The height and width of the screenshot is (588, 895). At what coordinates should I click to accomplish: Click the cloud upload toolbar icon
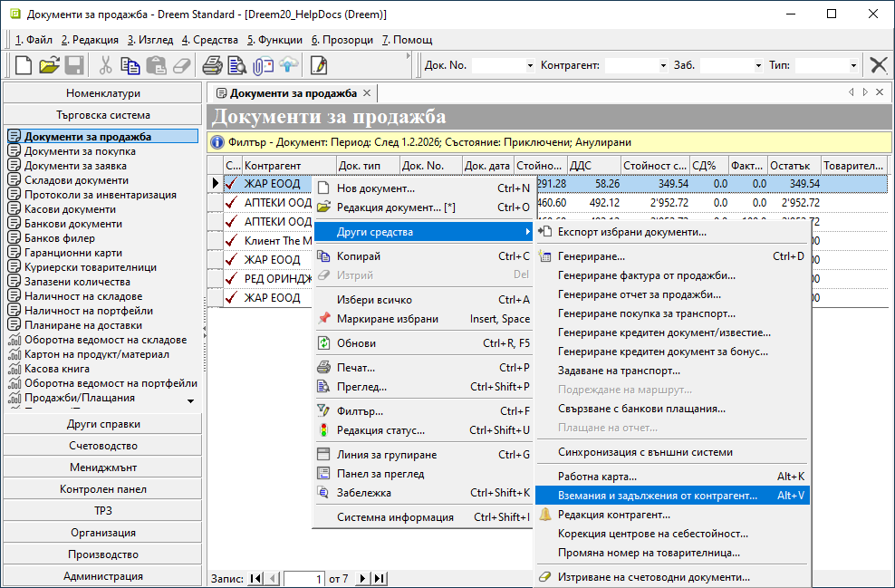(288, 65)
